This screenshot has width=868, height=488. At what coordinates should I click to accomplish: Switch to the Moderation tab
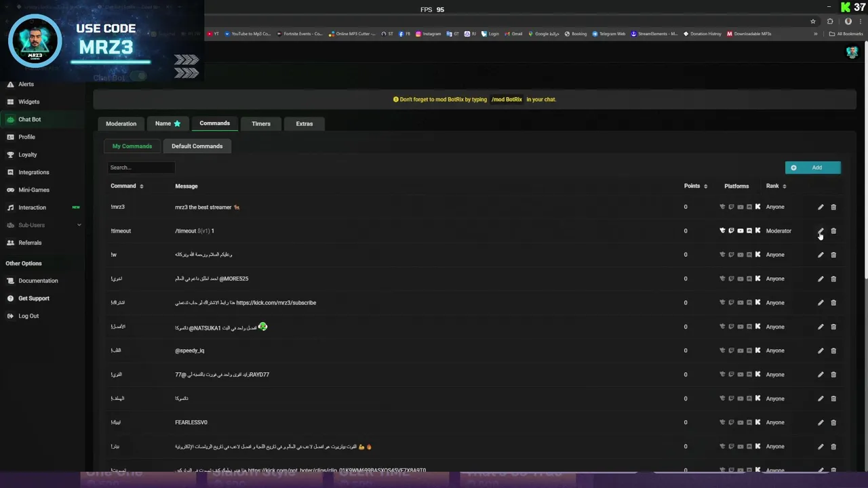pos(121,123)
